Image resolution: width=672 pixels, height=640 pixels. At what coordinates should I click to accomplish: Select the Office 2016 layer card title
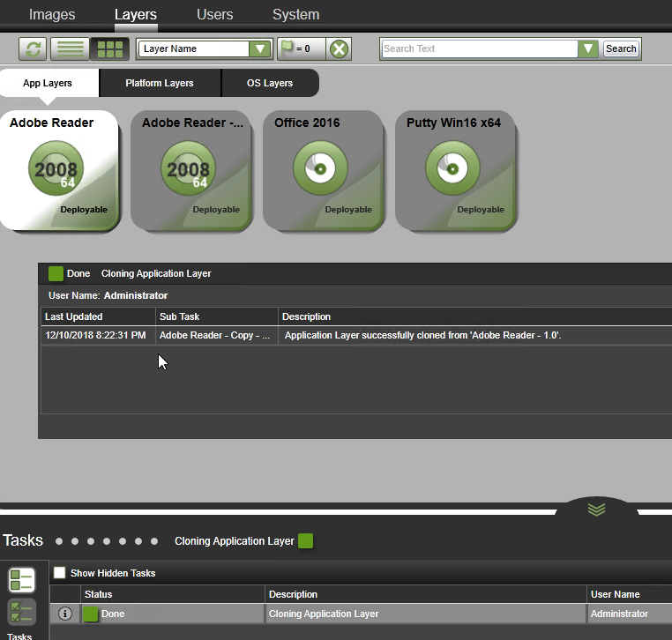coord(307,123)
